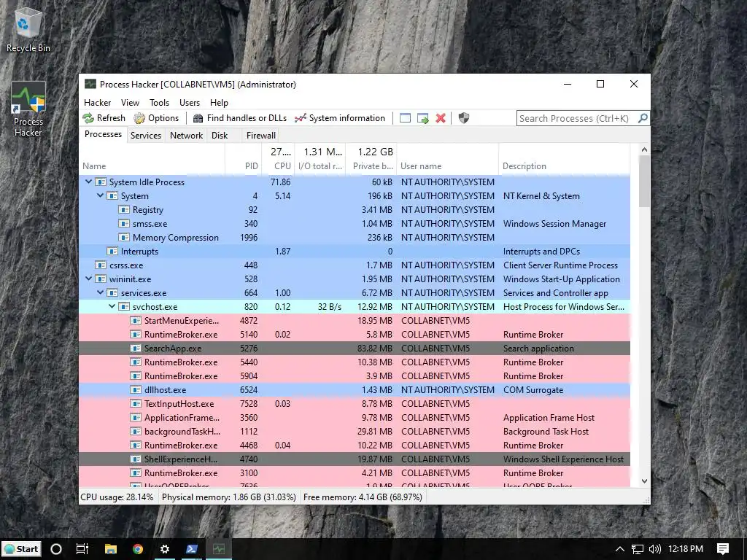Select the Processes tab
The width and height of the screenshot is (747, 560).
pos(104,134)
